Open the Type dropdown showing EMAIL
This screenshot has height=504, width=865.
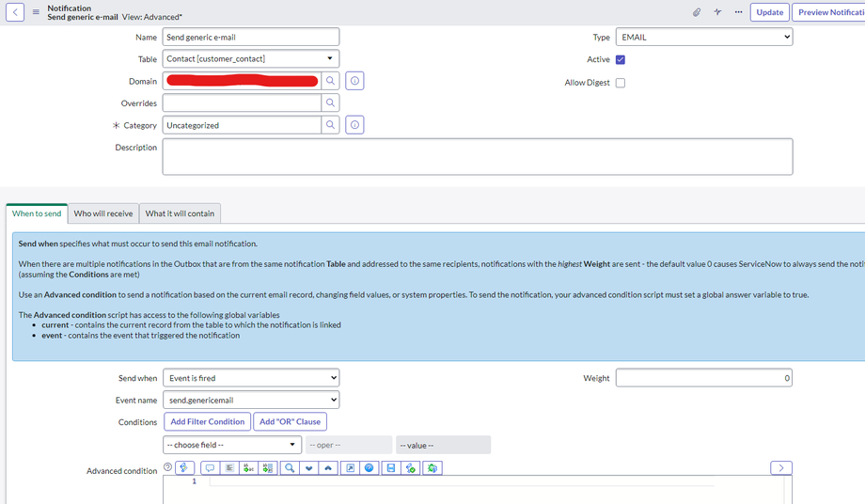[704, 37]
